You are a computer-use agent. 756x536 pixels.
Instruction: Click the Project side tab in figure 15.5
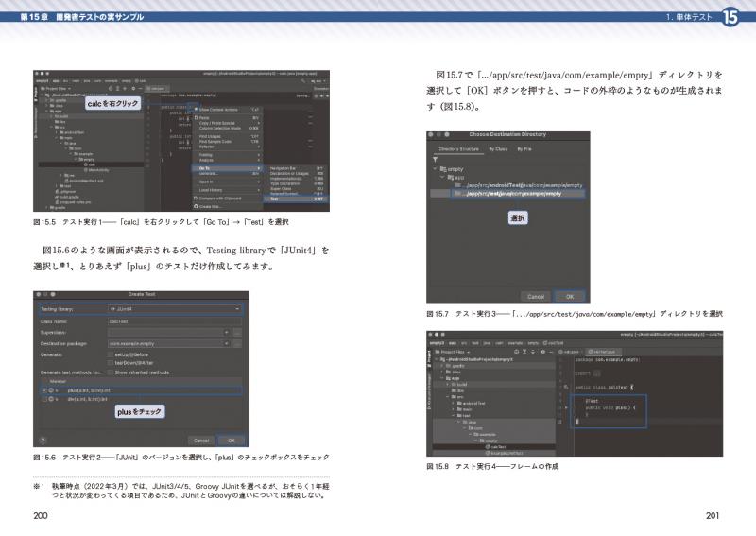[36, 95]
